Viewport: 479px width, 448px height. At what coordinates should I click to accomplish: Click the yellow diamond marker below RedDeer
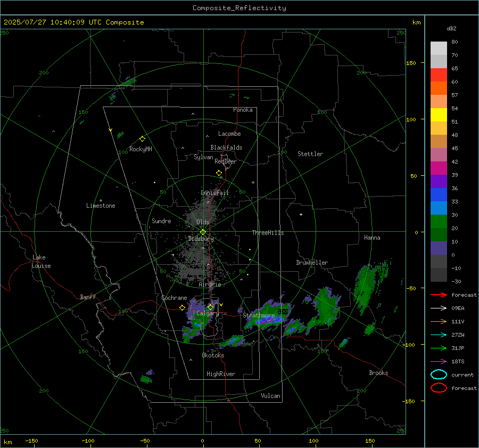(x=219, y=173)
